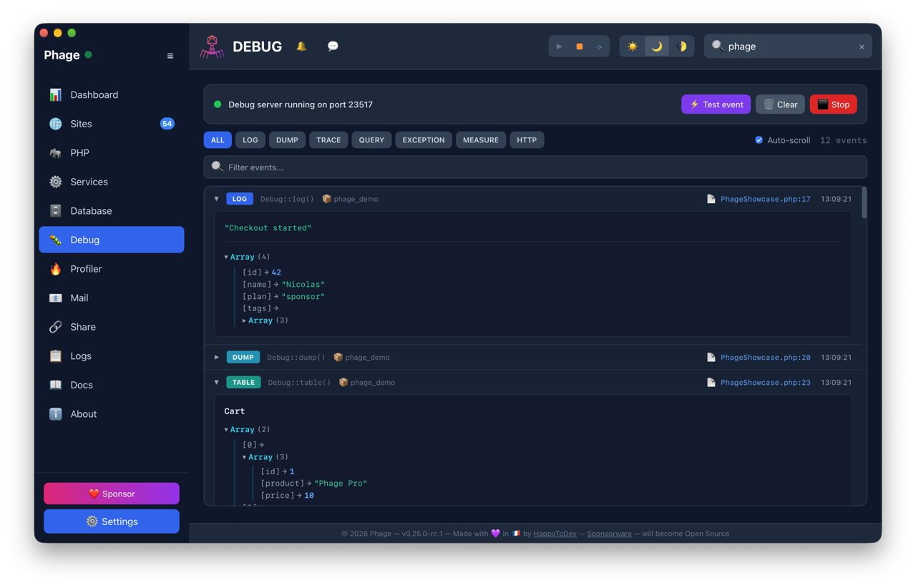Toggle the Auto-scroll checkbox

coord(759,140)
